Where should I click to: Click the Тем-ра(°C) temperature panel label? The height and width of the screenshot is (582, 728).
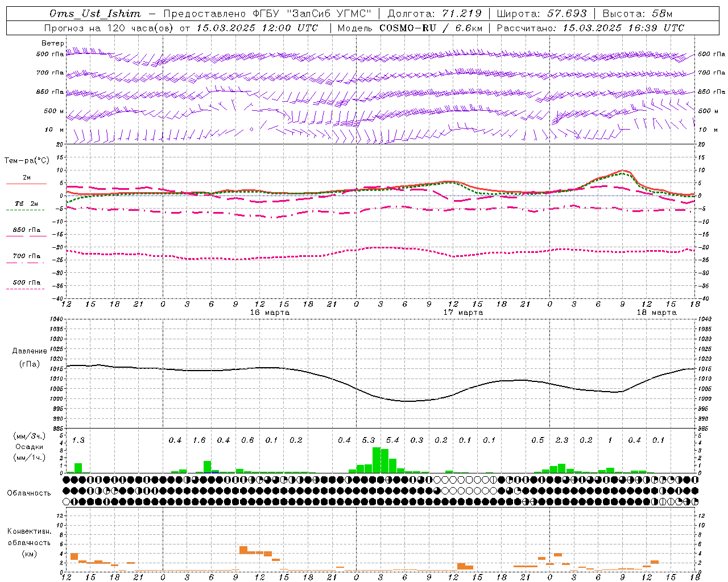[27, 161]
